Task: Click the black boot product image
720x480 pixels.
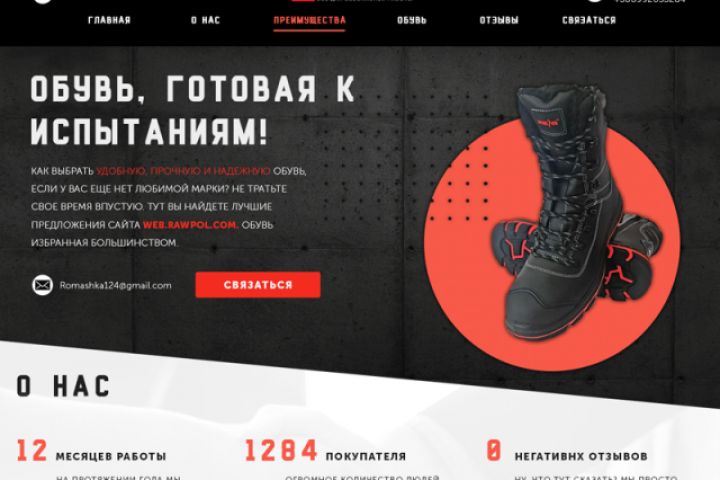Action: [x=572, y=211]
